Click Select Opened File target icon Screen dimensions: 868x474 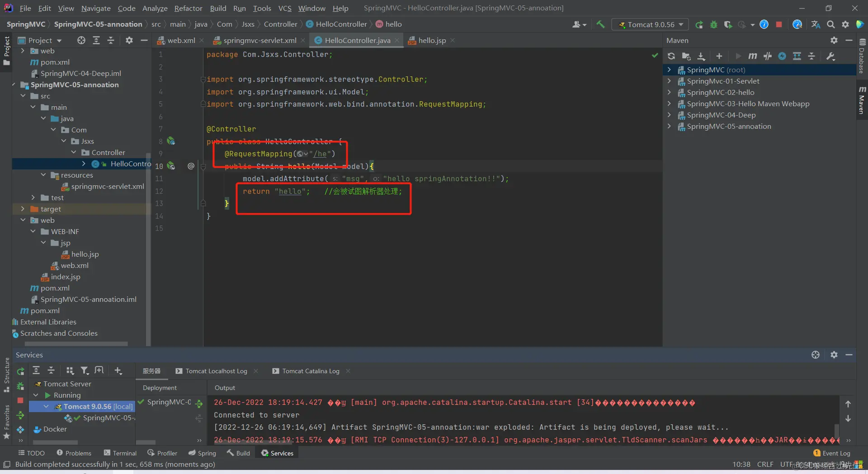(x=81, y=40)
